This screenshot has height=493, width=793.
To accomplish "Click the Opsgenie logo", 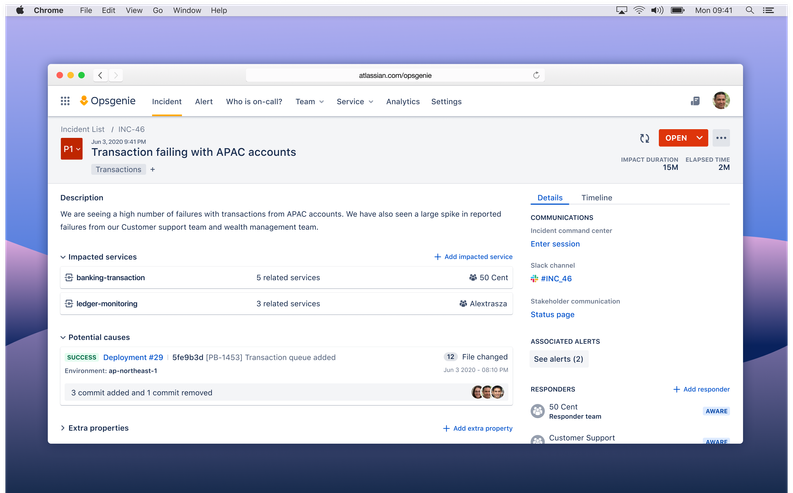I will 108,101.
